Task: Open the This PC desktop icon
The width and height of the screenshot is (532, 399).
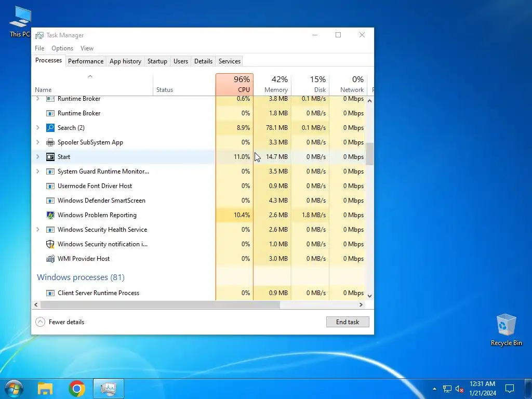Action: coord(20,21)
